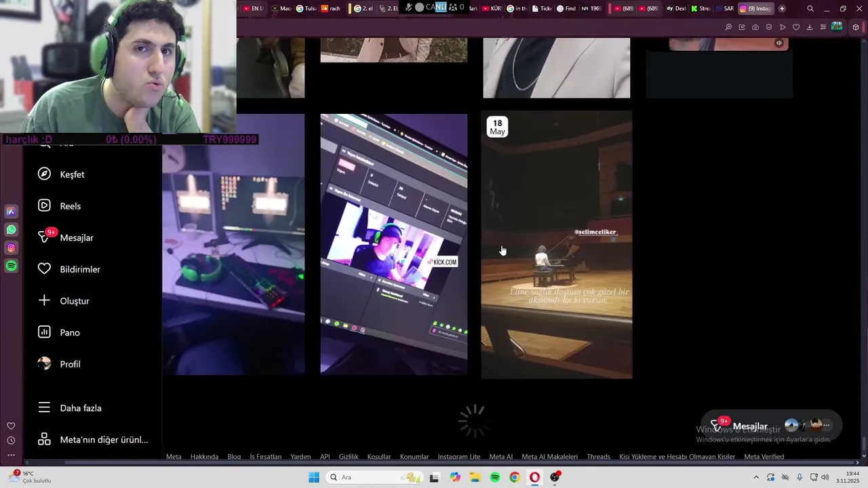The image size is (868, 488).
Task: Click the browser tab search magnifier
Action: point(810,9)
